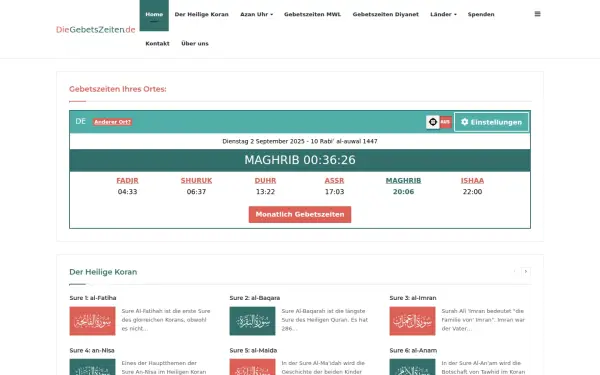Click the ASSR prayer link

click(334, 181)
